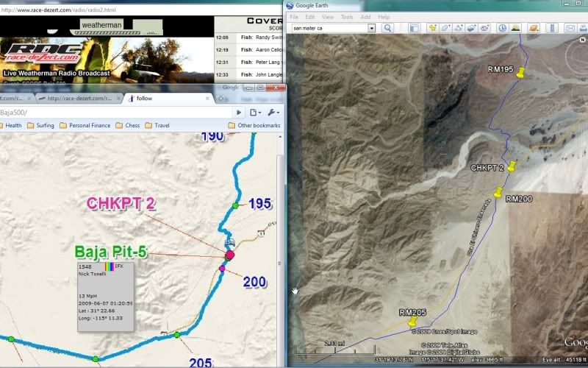Screen dimensions: 588x368
Task: Switch to the 'follow' Chrome tab
Action: 168,99
